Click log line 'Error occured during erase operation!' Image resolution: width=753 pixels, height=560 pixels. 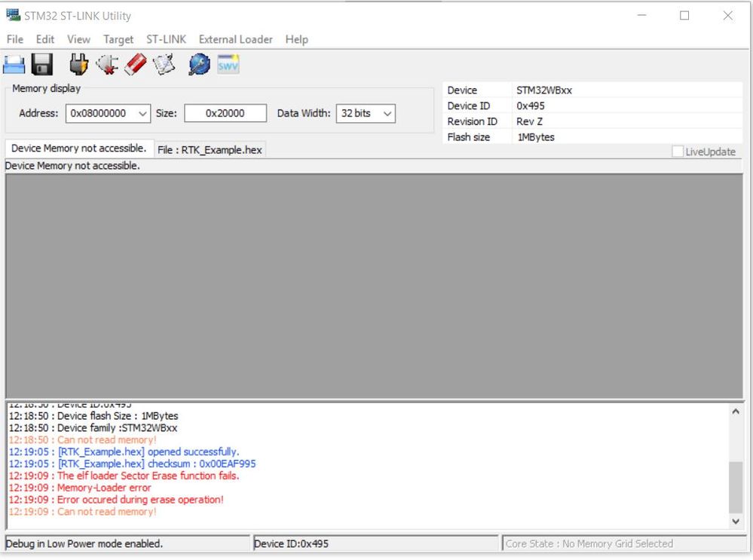(x=116, y=500)
